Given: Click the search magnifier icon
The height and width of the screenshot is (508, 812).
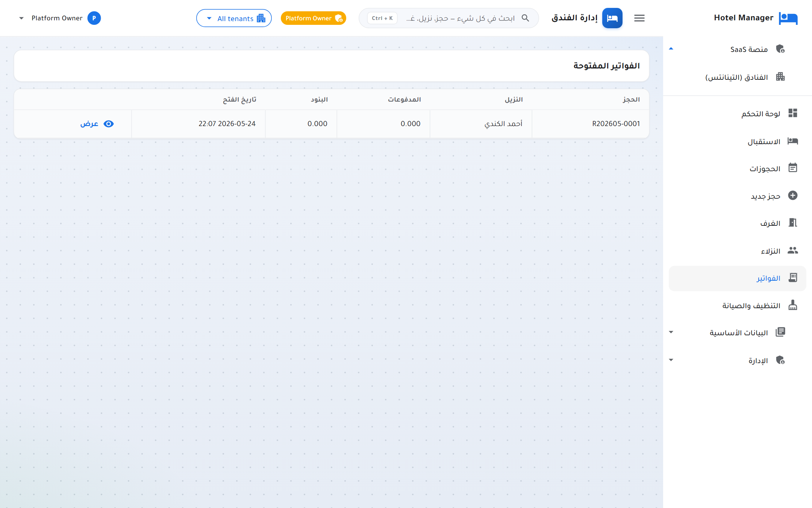Looking at the screenshot, I should click(x=525, y=18).
